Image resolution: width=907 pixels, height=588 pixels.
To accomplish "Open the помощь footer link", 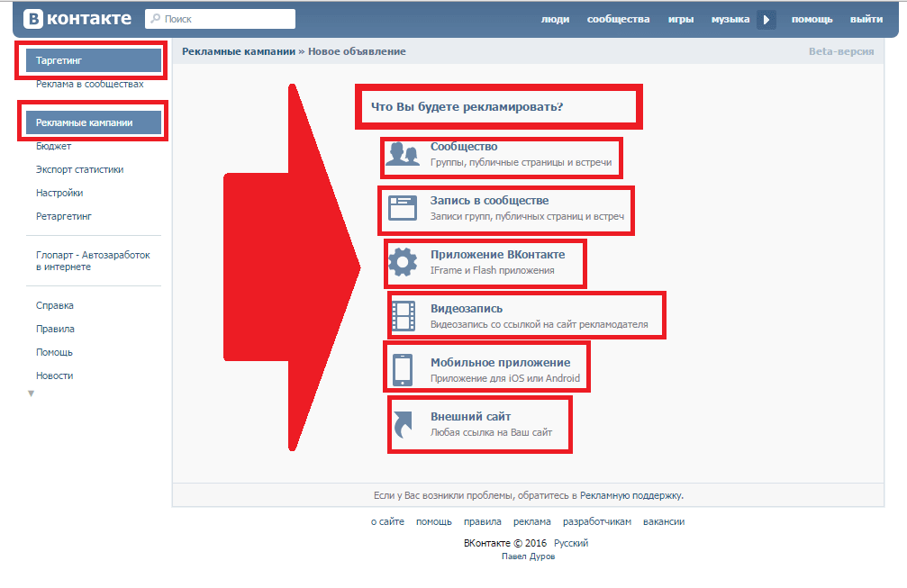I will (434, 521).
